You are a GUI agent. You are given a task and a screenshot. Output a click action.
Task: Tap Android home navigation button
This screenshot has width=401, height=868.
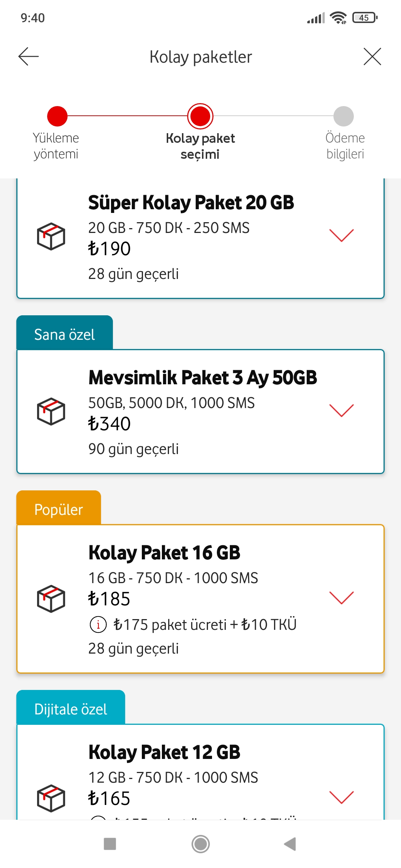point(200,844)
